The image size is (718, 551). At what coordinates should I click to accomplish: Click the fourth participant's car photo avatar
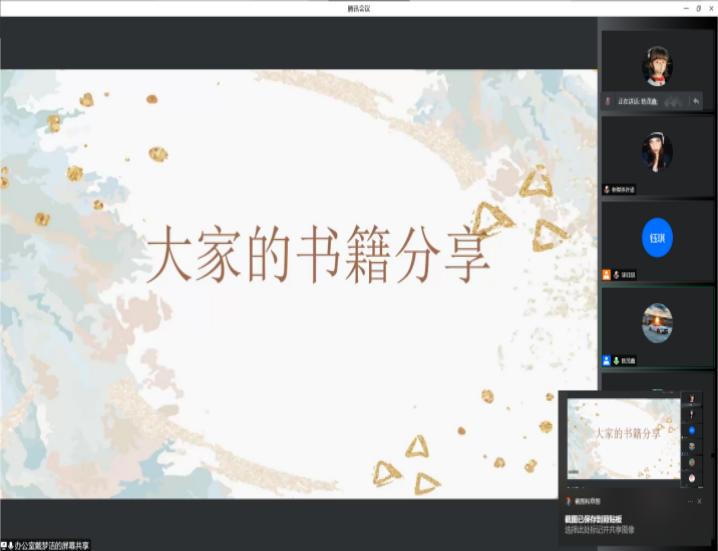657,323
